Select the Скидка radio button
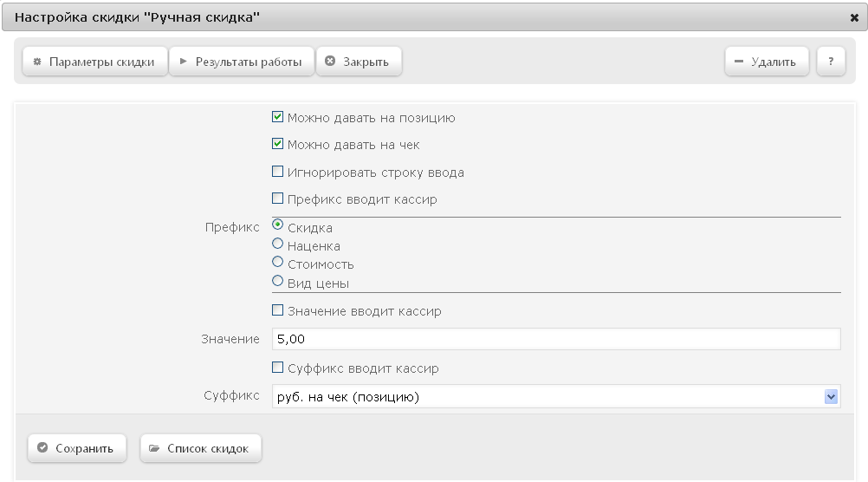 (277, 225)
